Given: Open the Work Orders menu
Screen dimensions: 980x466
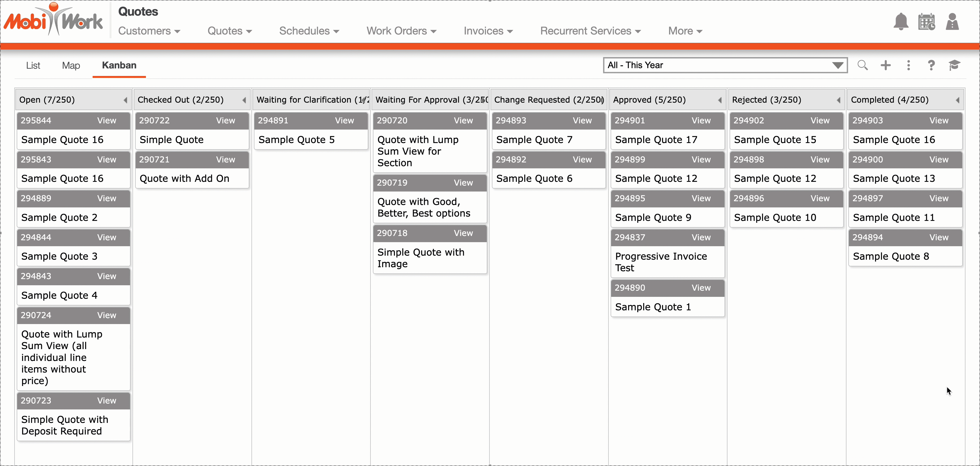Looking at the screenshot, I should click(x=401, y=31).
